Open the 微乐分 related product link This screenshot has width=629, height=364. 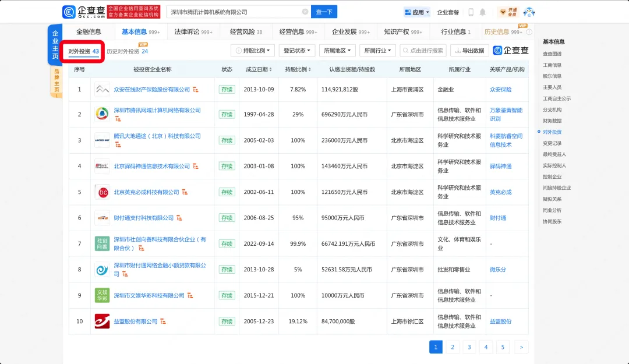pos(498,270)
